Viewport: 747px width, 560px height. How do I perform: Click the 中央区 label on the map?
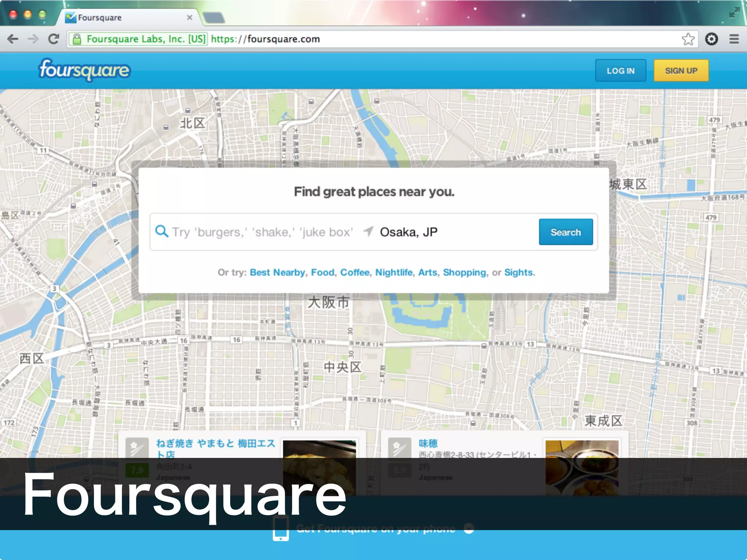tap(342, 367)
